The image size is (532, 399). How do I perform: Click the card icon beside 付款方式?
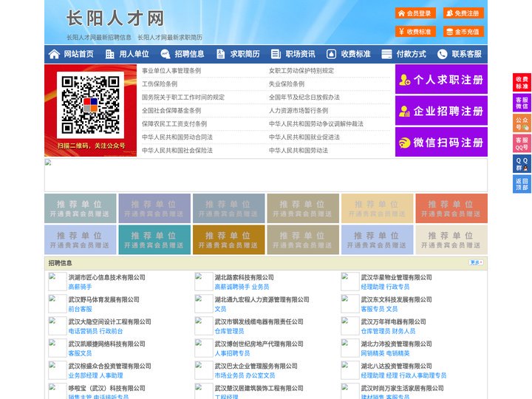click(x=386, y=54)
